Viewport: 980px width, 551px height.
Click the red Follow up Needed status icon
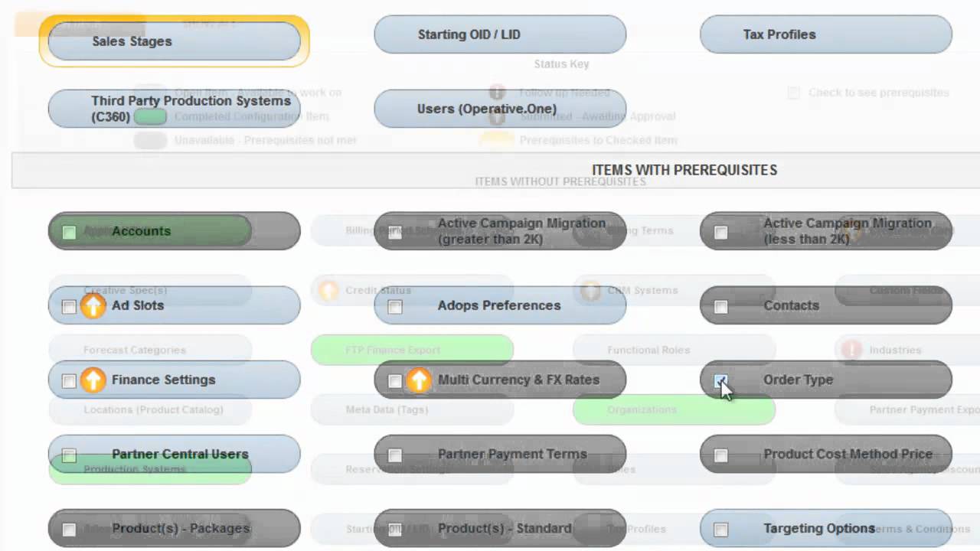tap(497, 93)
